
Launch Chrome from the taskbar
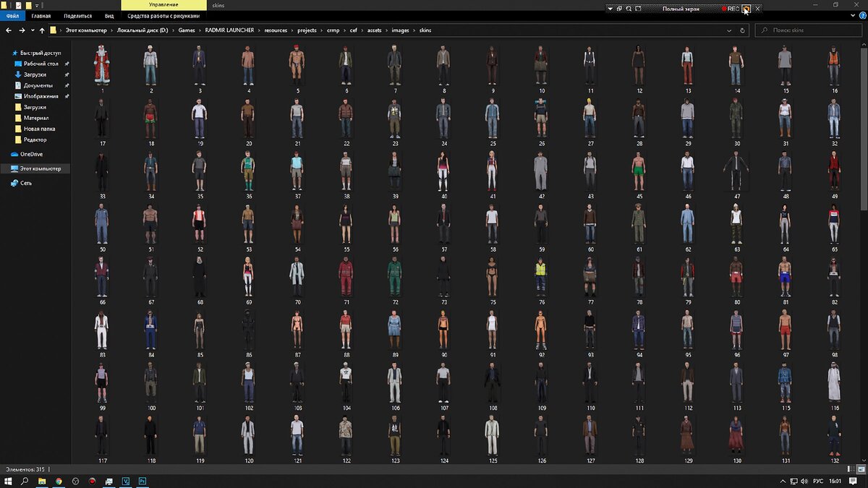(59, 481)
